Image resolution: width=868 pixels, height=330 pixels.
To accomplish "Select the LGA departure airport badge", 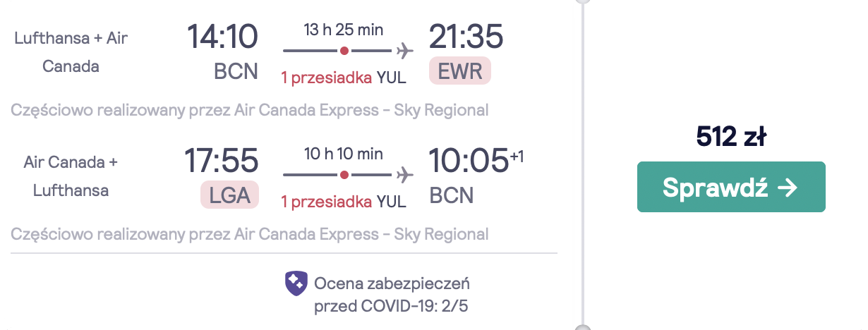I will pos(230,194).
